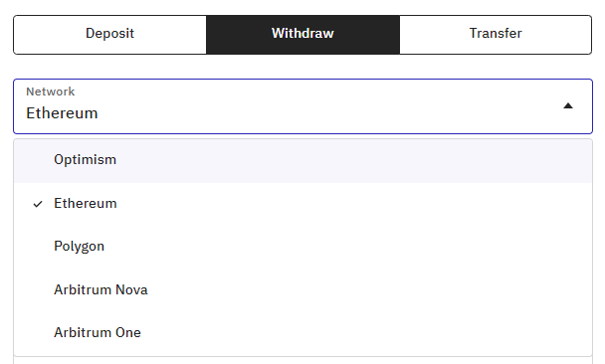Choose Optimism from the network list
Image resolution: width=605 pixels, height=364 pixels.
[302, 161]
